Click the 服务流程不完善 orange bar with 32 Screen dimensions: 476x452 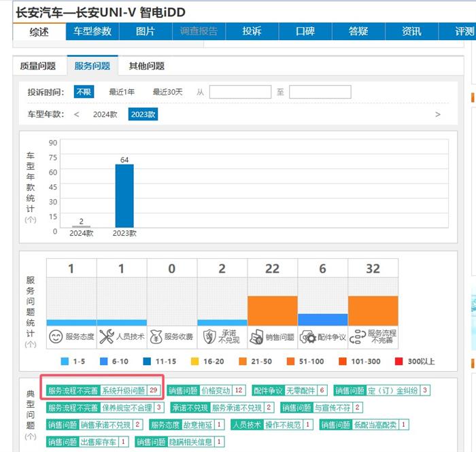click(x=373, y=311)
